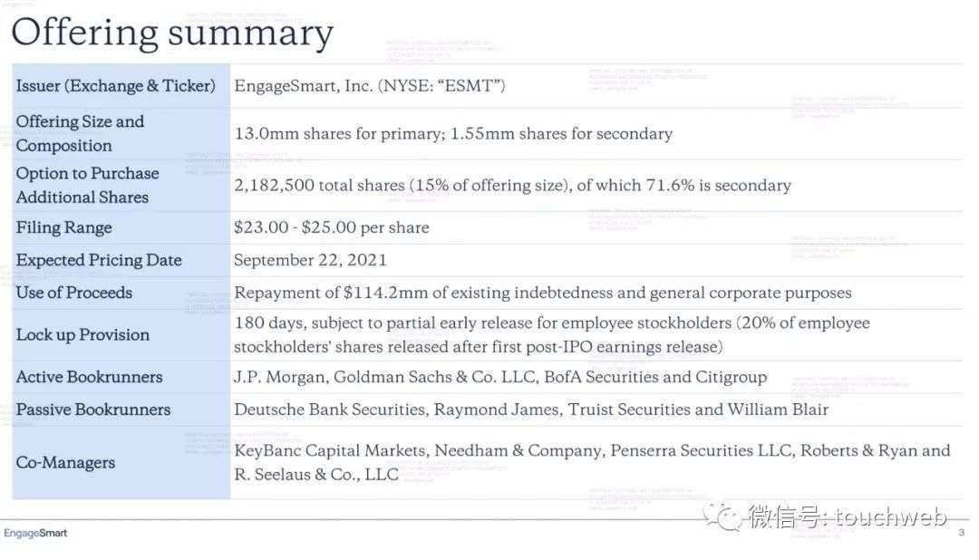The height and width of the screenshot is (560, 979).
Task: Click the Expected Pricing Date label
Action: pos(99,260)
